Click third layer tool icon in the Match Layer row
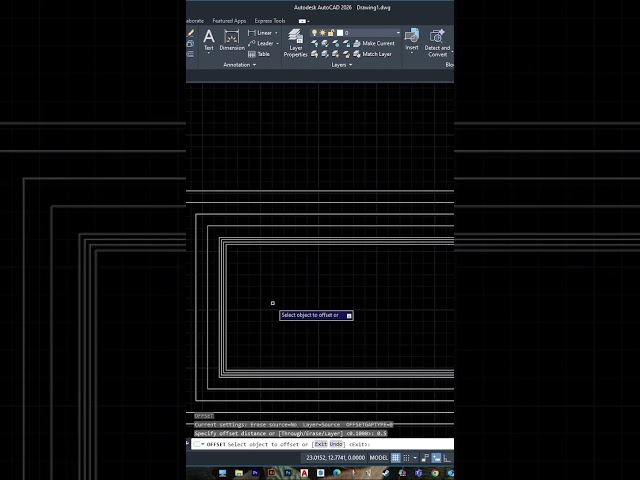The image size is (640, 480). (x=336, y=54)
